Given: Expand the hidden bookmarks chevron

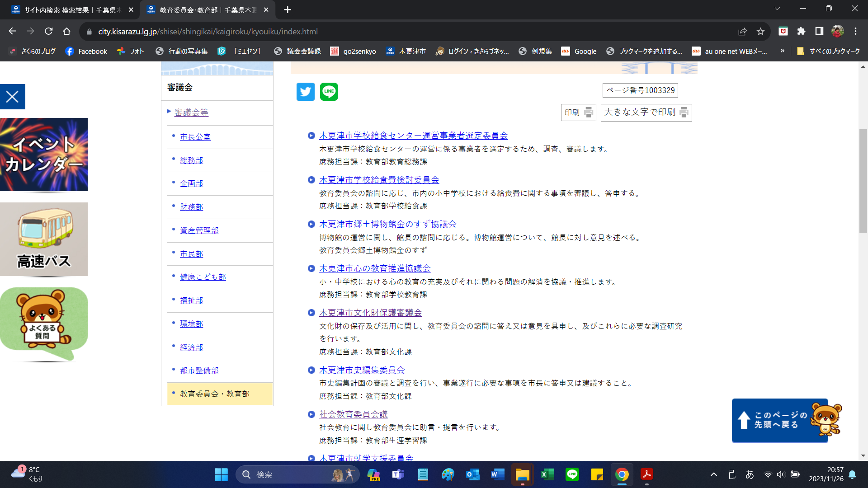Looking at the screenshot, I should pos(782,51).
